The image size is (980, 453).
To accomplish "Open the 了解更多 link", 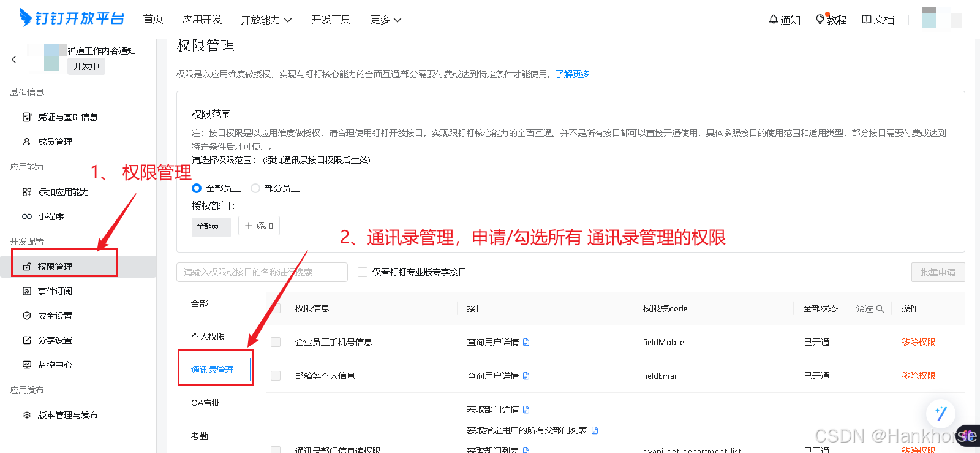I will tap(573, 74).
